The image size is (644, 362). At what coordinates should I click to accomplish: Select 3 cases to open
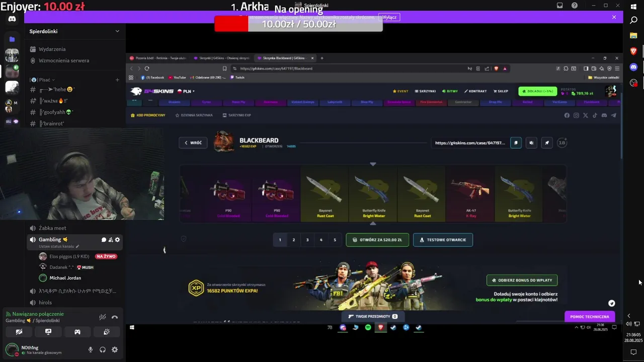[307, 240]
